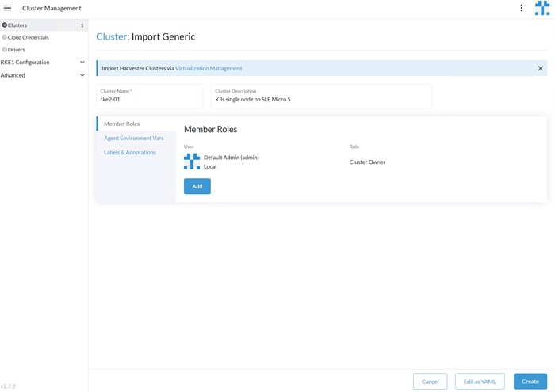
Task: Click Edit as YAML button
Action: (x=480, y=382)
